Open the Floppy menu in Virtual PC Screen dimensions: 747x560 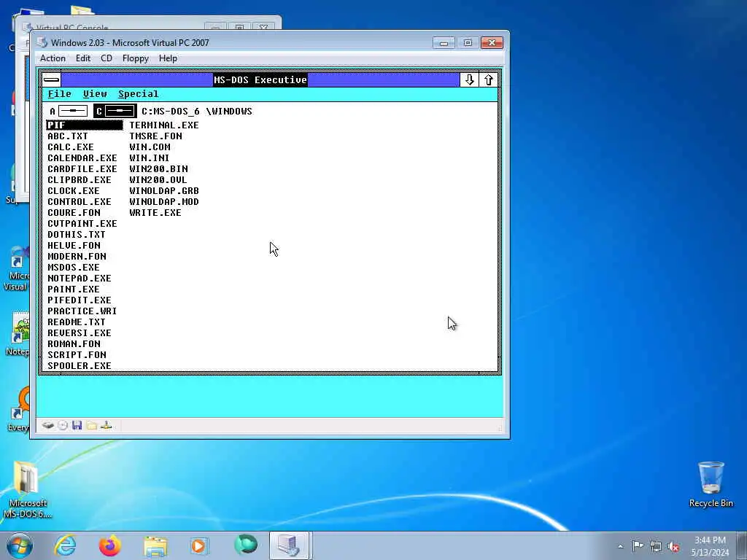pos(135,58)
